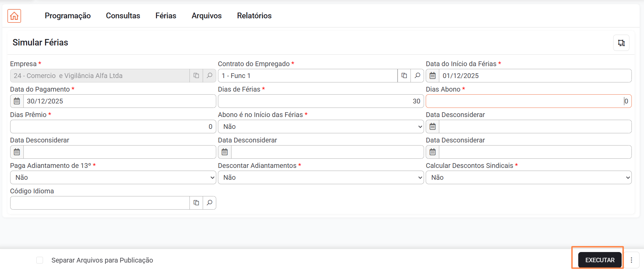The width and height of the screenshot is (644, 270).
Task: Click the search magnifier for Contrato do Empregado
Action: click(x=417, y=76)
